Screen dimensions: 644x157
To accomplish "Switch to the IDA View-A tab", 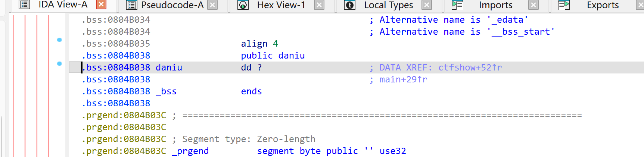I will [x=63, y=5].
